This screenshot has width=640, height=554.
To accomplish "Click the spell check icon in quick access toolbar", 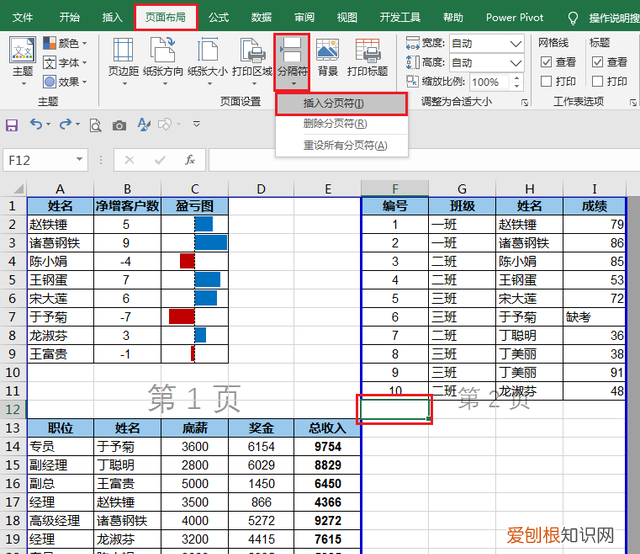I will [144, 125].
